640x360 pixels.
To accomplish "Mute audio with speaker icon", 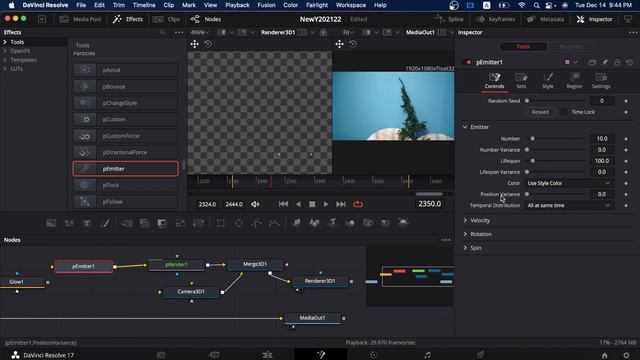I will click(255, 204).
